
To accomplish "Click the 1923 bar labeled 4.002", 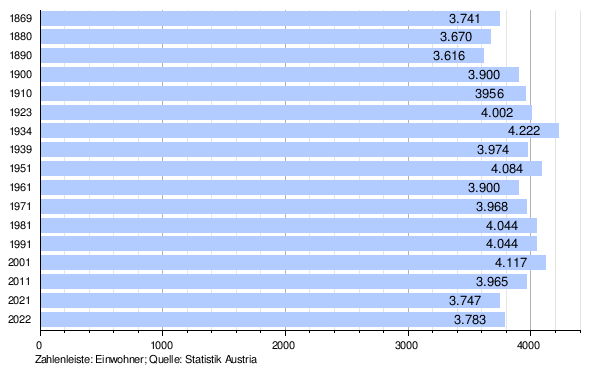I will [286, 112].
